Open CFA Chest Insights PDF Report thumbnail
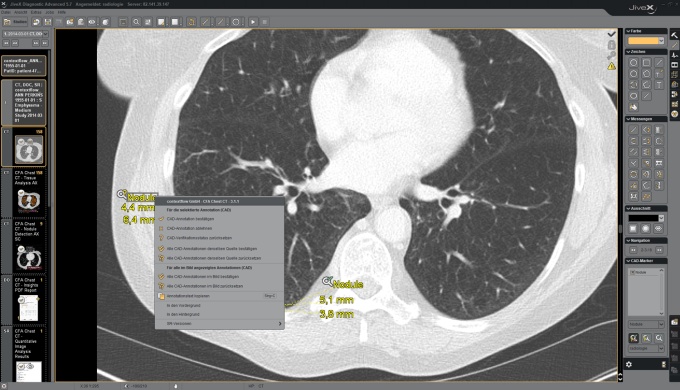 (x=28, y=308)
